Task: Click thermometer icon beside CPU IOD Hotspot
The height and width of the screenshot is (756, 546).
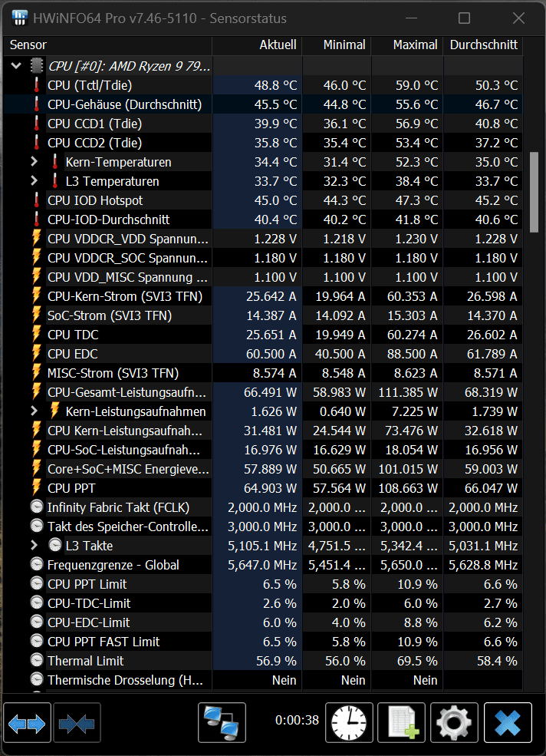Action: 37,200
